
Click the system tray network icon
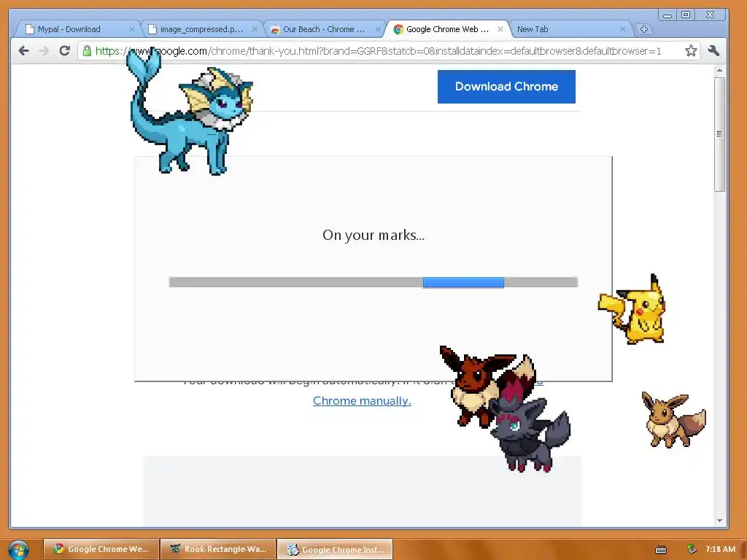tap(692, 549)
